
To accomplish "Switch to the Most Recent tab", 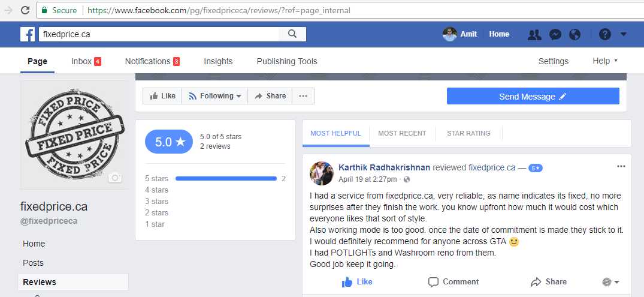I will (x=402, y=133).
